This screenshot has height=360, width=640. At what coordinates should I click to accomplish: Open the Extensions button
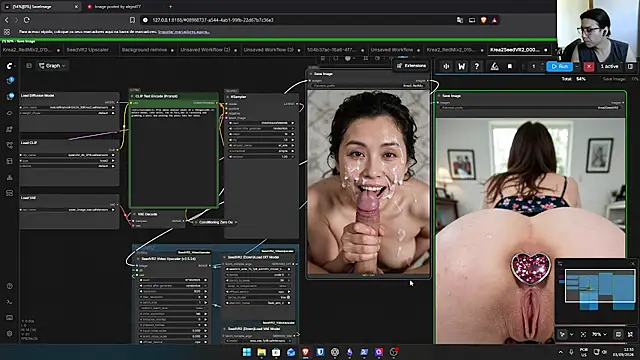point(411,66)
